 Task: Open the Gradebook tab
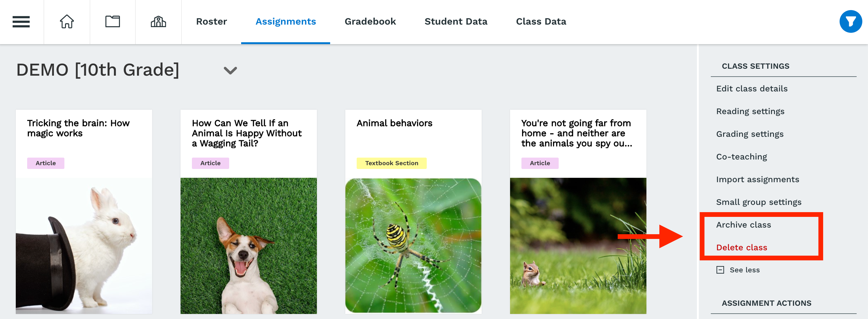(x=370, y=21)
